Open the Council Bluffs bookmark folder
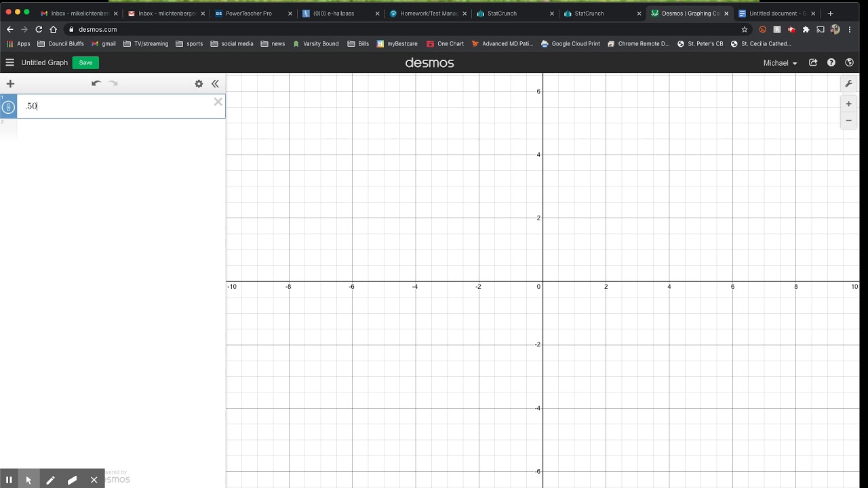The image size is (868, 488). [60, 44]
